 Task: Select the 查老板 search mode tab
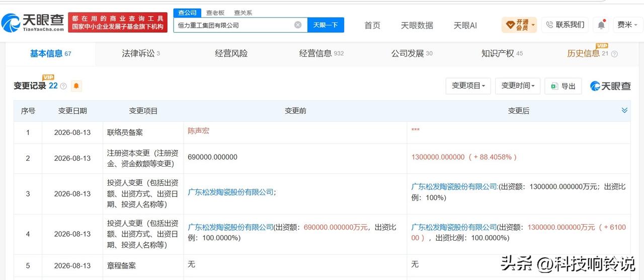(x=215, y=13)
